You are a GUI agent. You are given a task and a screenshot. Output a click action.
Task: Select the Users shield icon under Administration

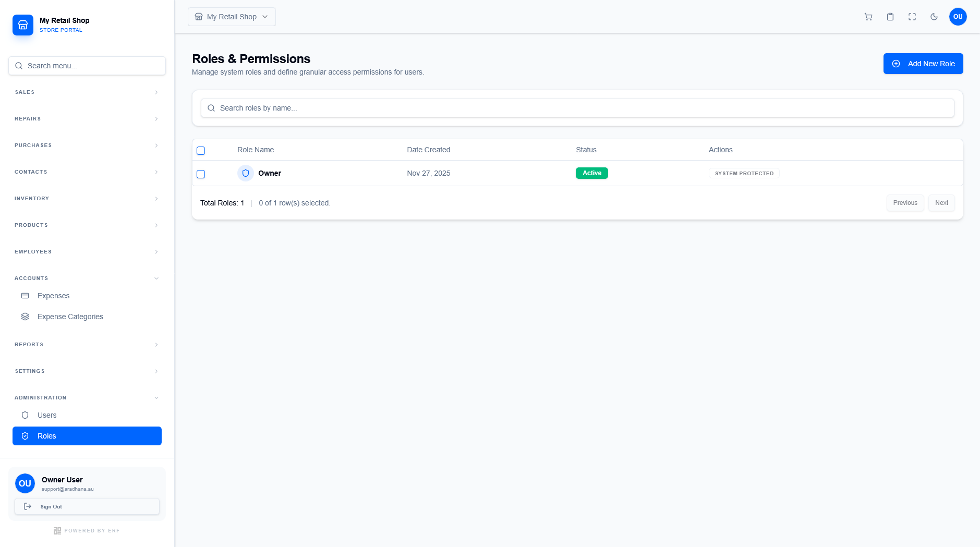[x=25, y=415]
